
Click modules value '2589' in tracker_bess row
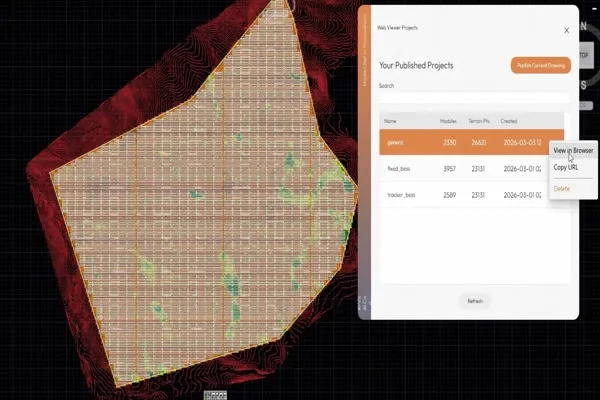click(x=450, y=195)
